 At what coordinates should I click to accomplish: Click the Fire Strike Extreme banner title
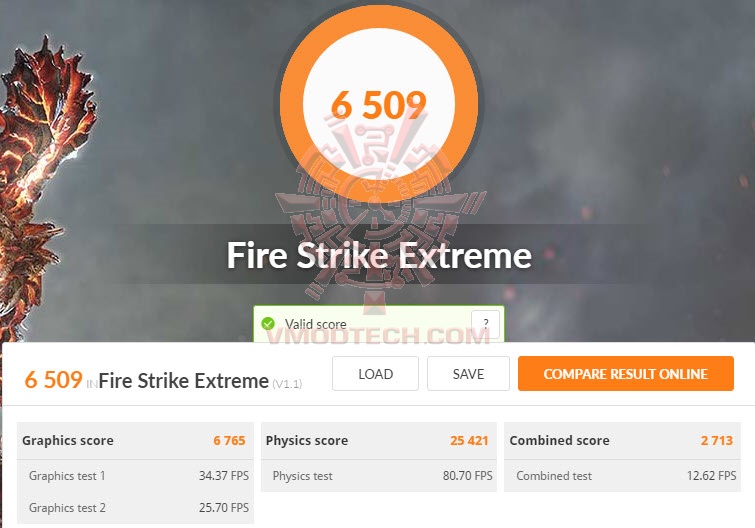(x=379, y=255)
